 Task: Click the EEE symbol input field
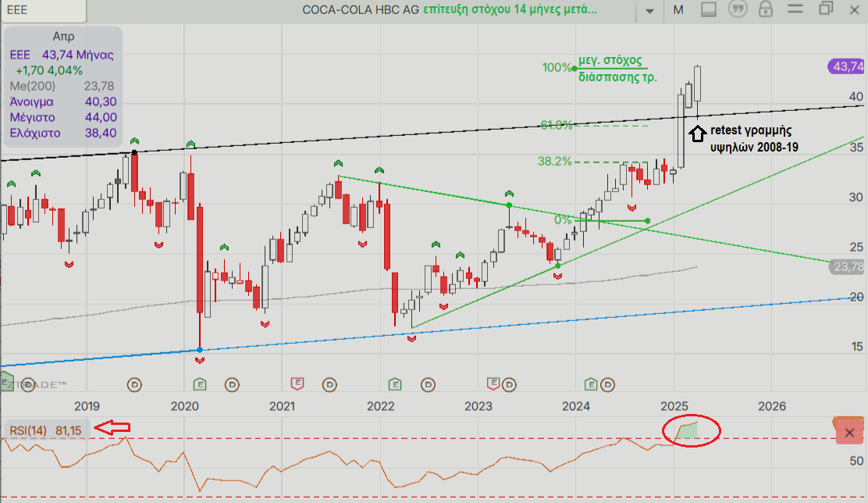(43, 10)
